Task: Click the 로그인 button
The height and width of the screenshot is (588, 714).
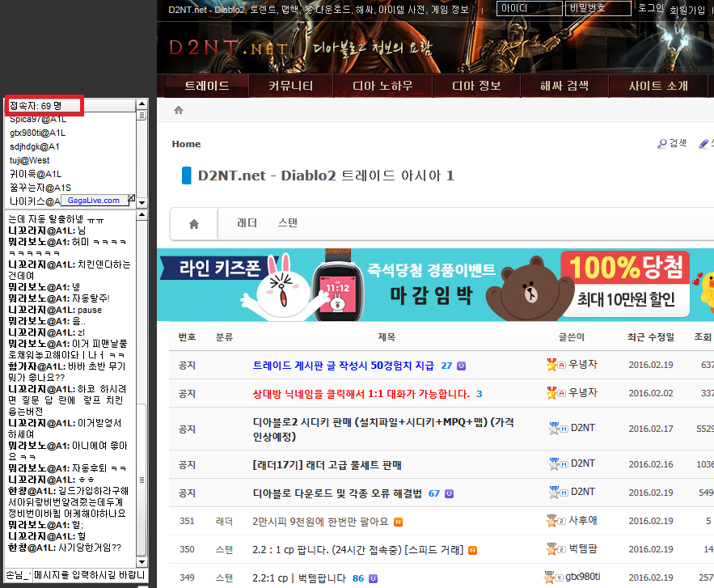Action: [650, 8]
